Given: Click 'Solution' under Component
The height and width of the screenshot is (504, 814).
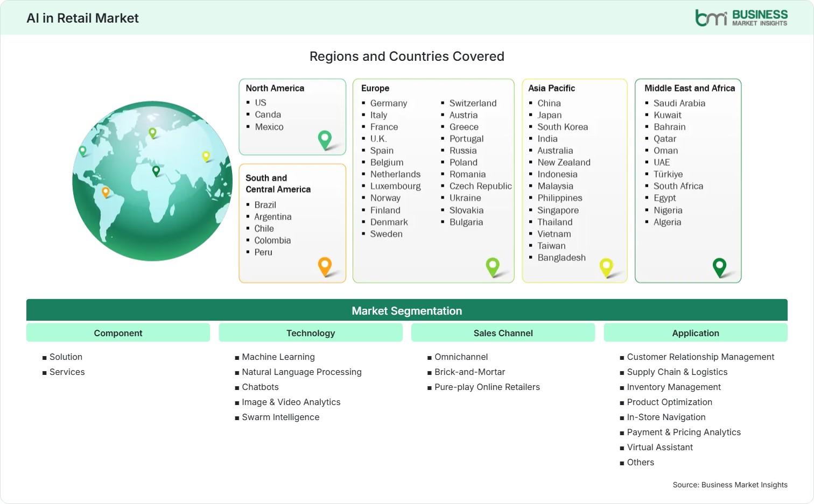Looking at the screenshot, I should click(66, 357).
